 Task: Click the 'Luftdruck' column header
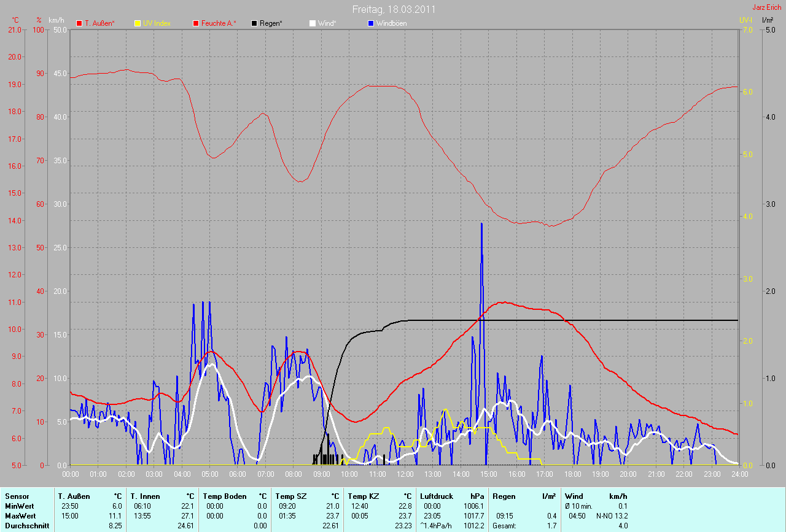436,496
